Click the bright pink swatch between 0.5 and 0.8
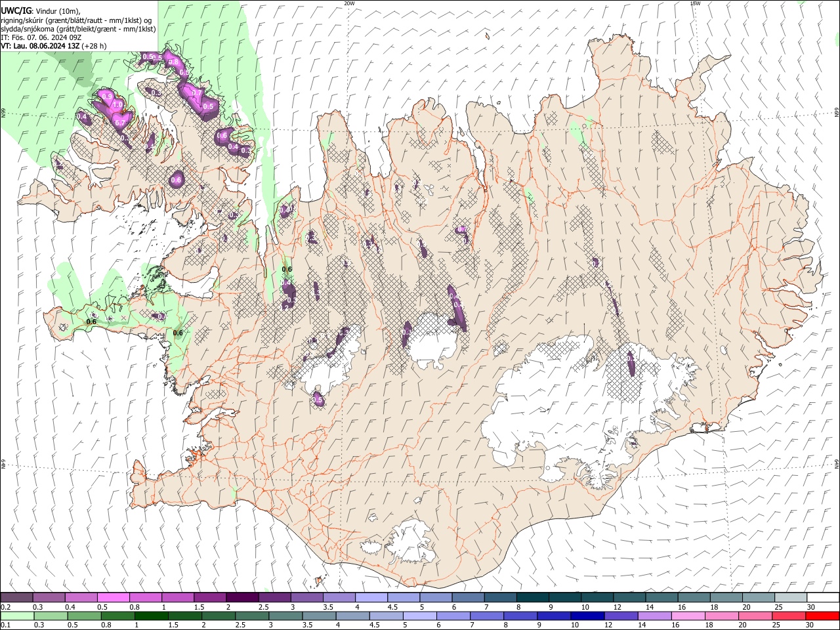840x630 pixels. click(114, 597)
